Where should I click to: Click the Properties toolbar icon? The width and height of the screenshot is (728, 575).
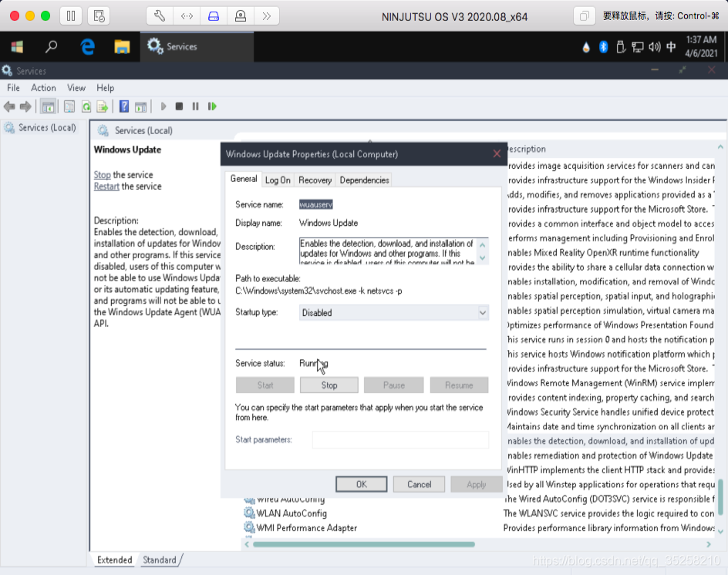[69, 106]
